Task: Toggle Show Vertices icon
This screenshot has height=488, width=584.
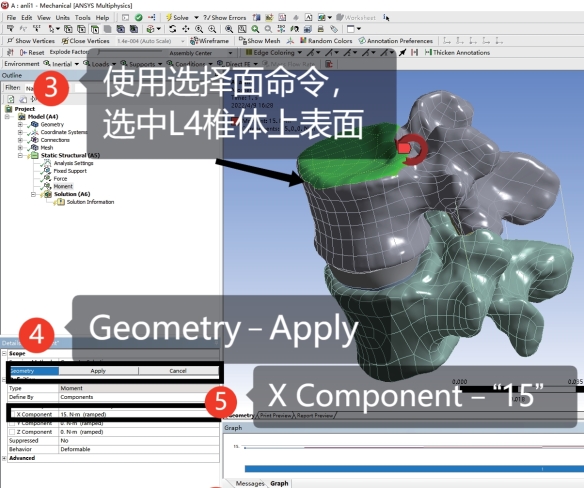Action: pyautogui.click(x=10, y=40)
